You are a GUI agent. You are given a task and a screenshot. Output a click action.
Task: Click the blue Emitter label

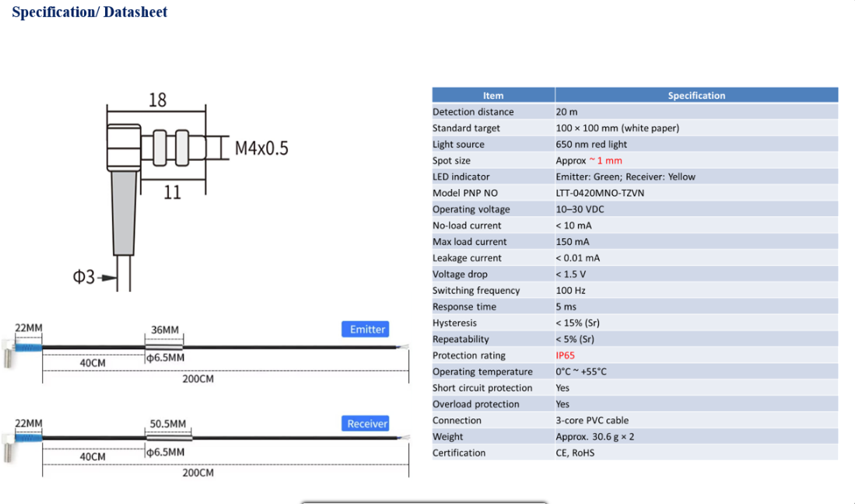(x=365, y=329)
